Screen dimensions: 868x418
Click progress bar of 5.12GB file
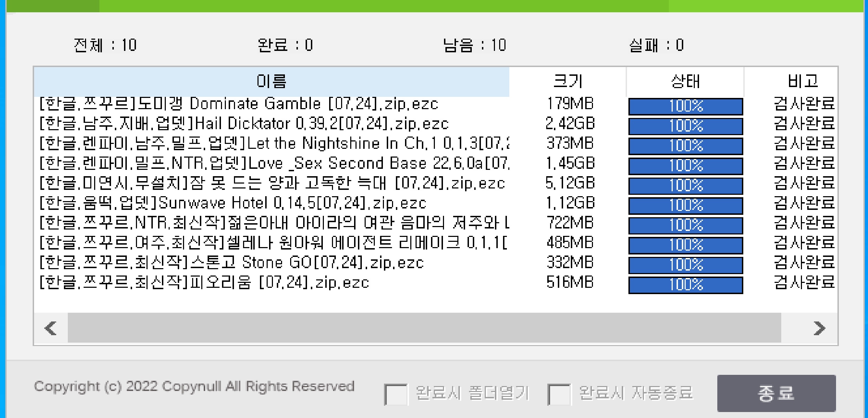pos(685,186)
